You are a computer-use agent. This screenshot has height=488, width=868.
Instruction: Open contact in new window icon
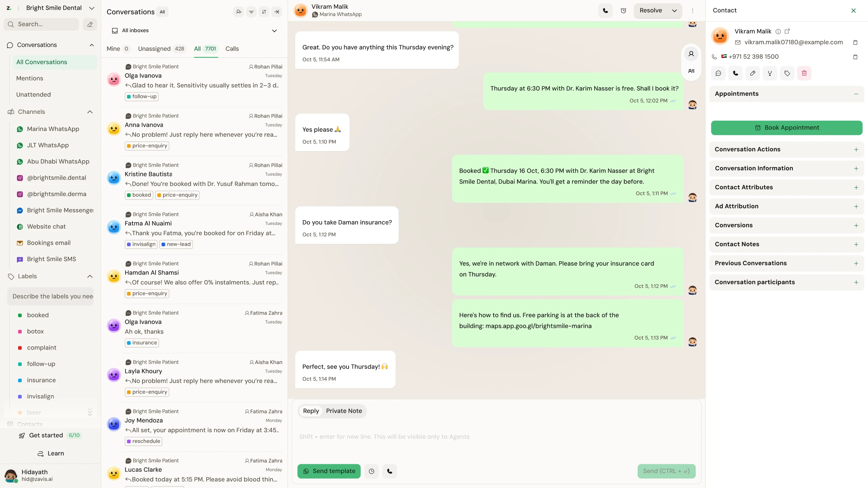pos(787,31)
